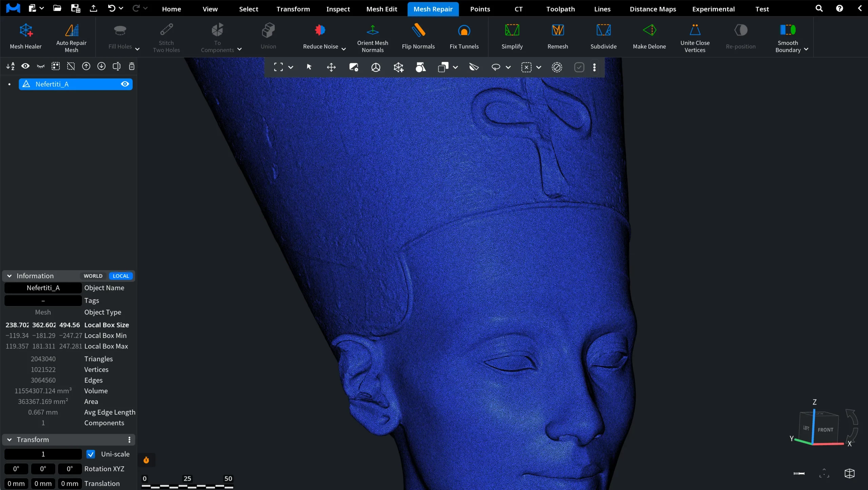Select the Reduce Noise tool
The image size is (868, 490).
coord(320,37)
